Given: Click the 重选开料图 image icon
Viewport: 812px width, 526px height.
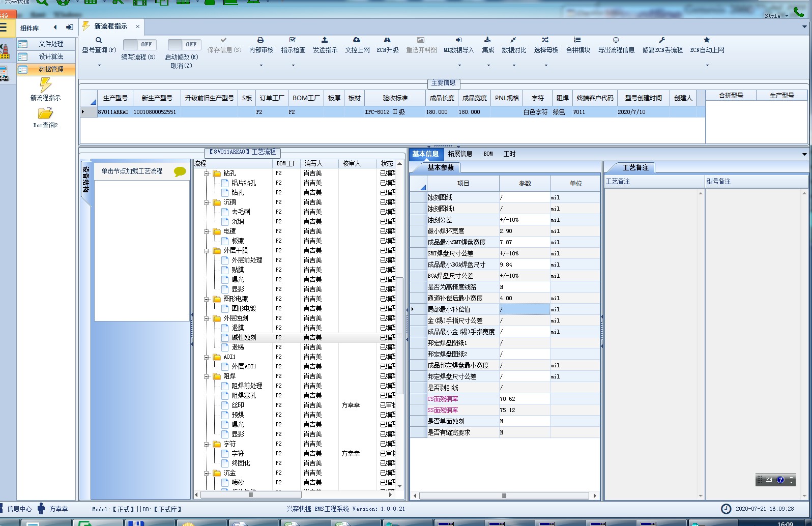Looking at the screenshot, I should click(x=421, y=40).
